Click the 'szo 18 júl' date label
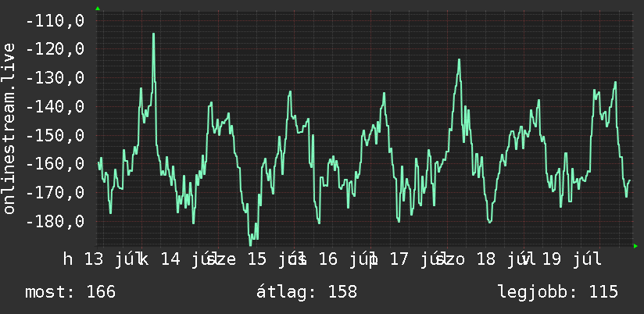 485,259
